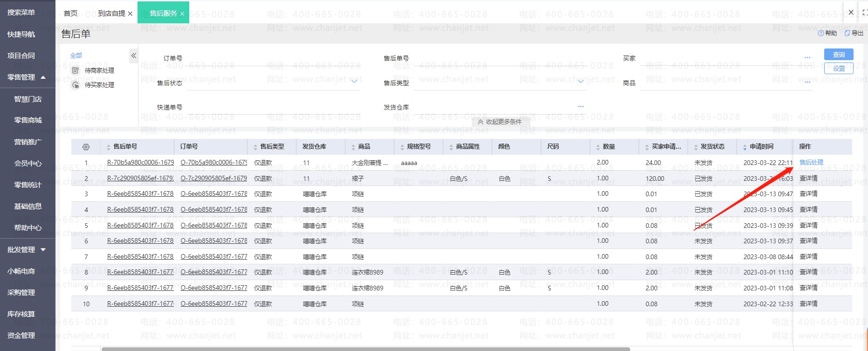Open 基础信息 in the sidebar

tap(28, 206)
